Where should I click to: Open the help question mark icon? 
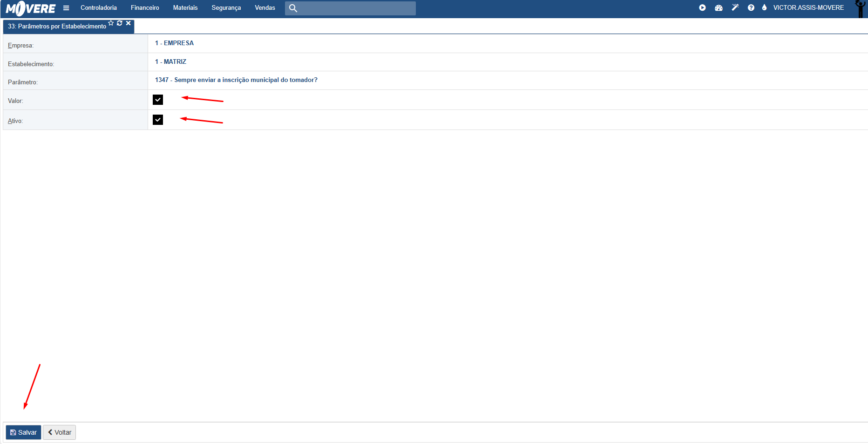coord(751,7)
